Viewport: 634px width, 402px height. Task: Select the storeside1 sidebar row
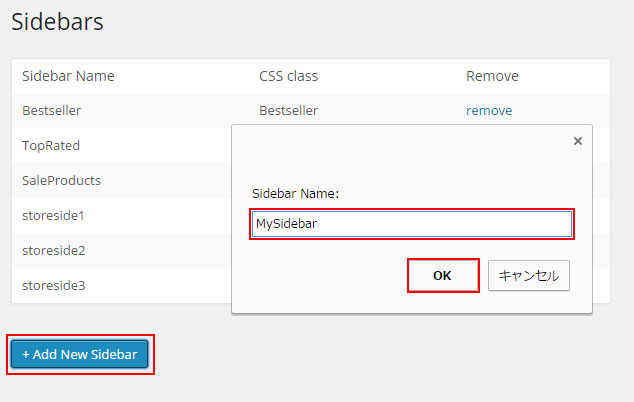[53, 215]
